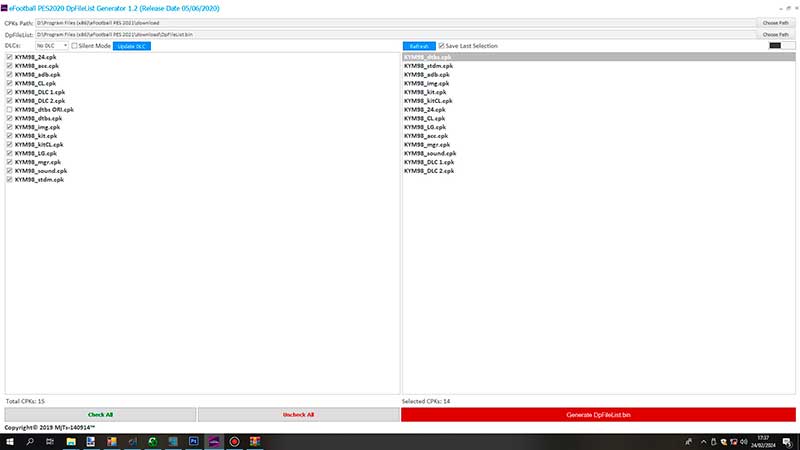
Task: Select KYM98_sound.cpk in the right list
Action: (x=430, y=153)
